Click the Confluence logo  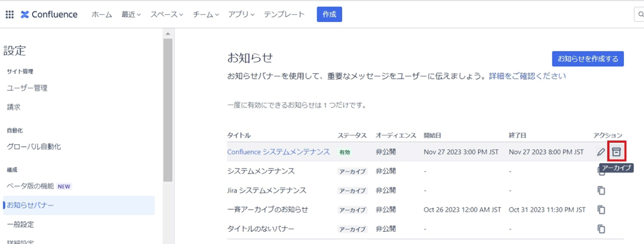coord(49,15)
